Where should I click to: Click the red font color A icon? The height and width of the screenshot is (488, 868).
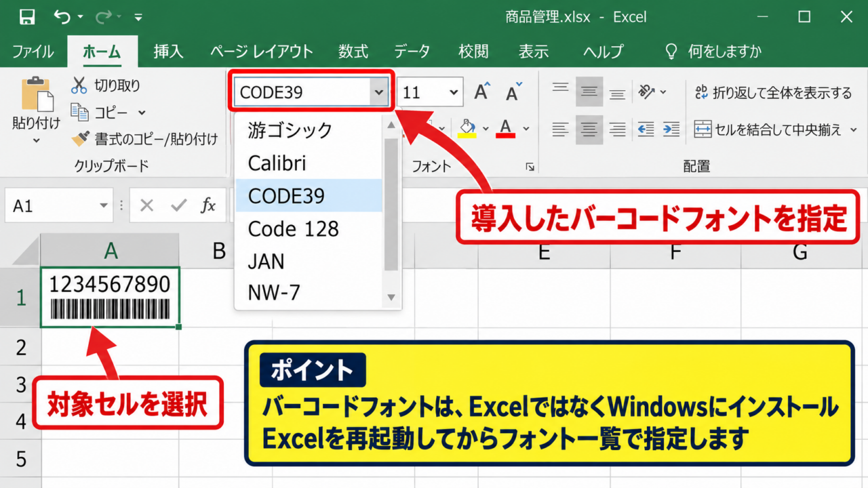pos(505,128)
